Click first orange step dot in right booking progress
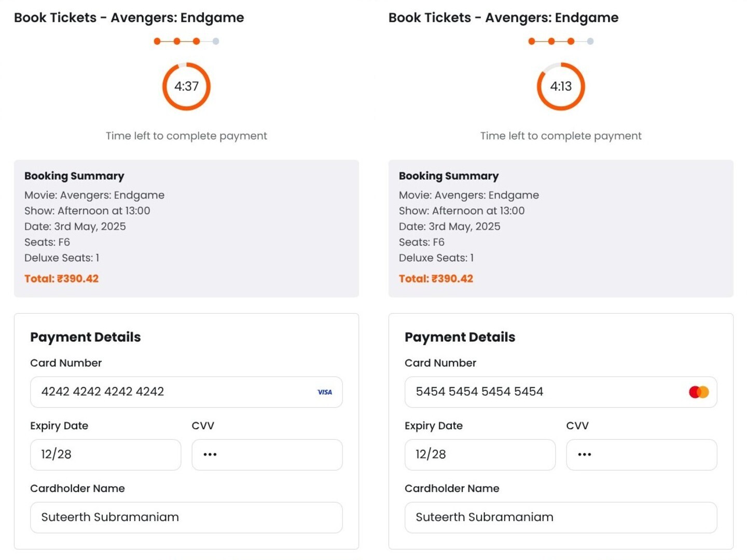Image resolution: width=747 pixels, height=560 pixels. [532, 41]
